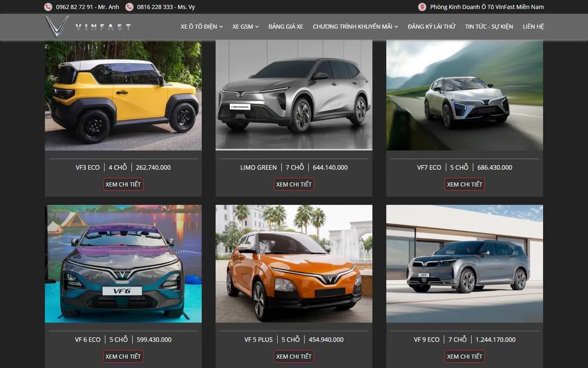This screenshot has width=588, height=368.
Task: Click XEM CHI TIẾT for VF 9 ECO
Action: [465, 356]
